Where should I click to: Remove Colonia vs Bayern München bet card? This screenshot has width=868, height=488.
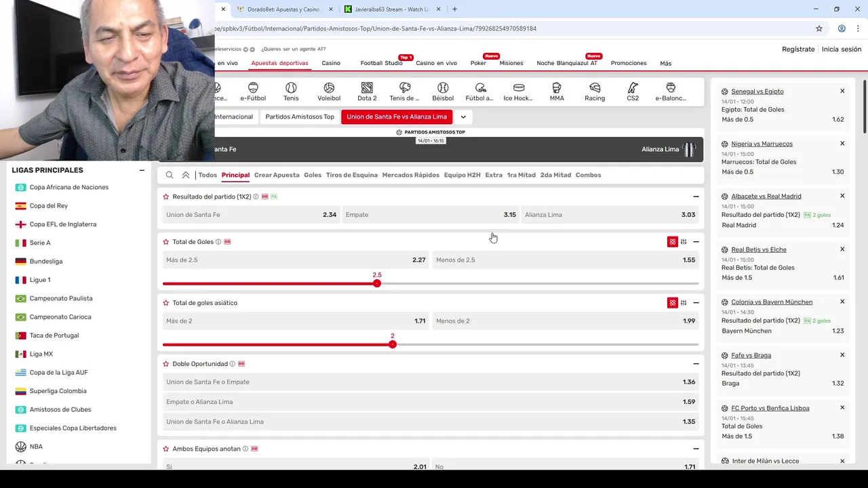tap(842, 302)
